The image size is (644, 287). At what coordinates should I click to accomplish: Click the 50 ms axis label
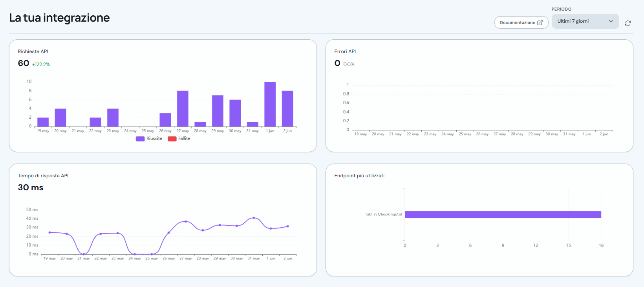(32, 210)
